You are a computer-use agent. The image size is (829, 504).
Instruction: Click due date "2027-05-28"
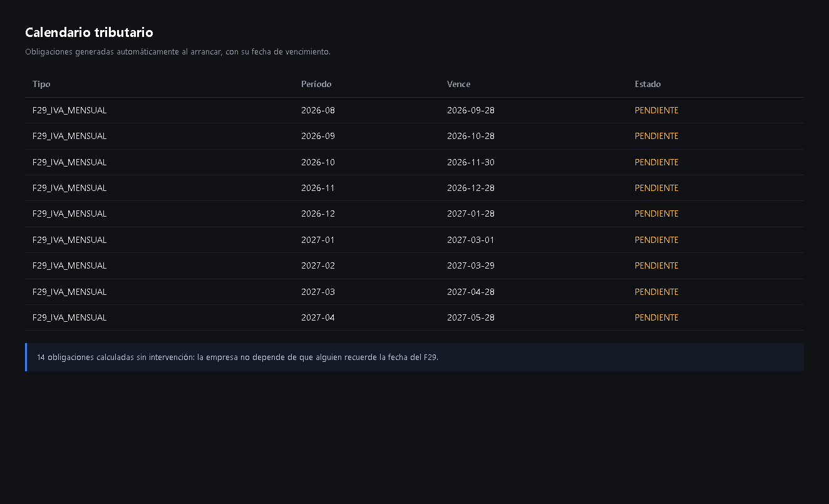[471, 317]
